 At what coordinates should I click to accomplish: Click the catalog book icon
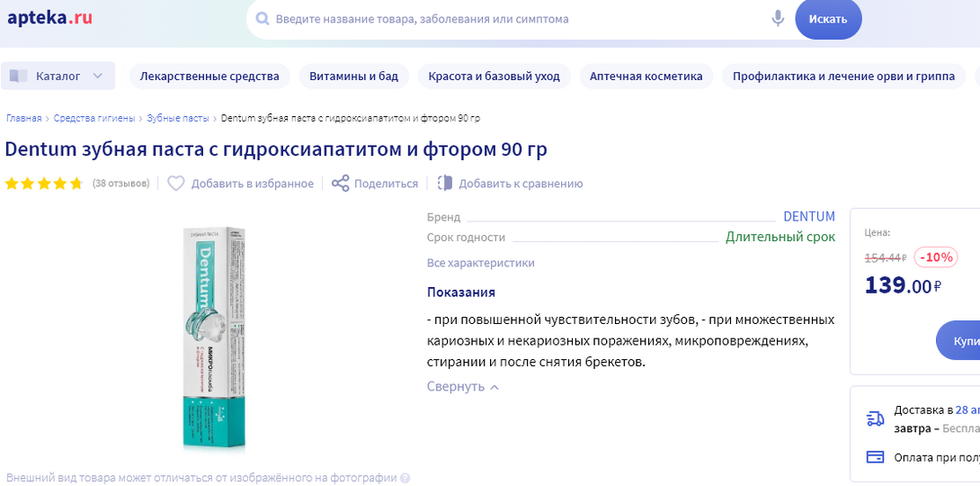click(19, 76)
